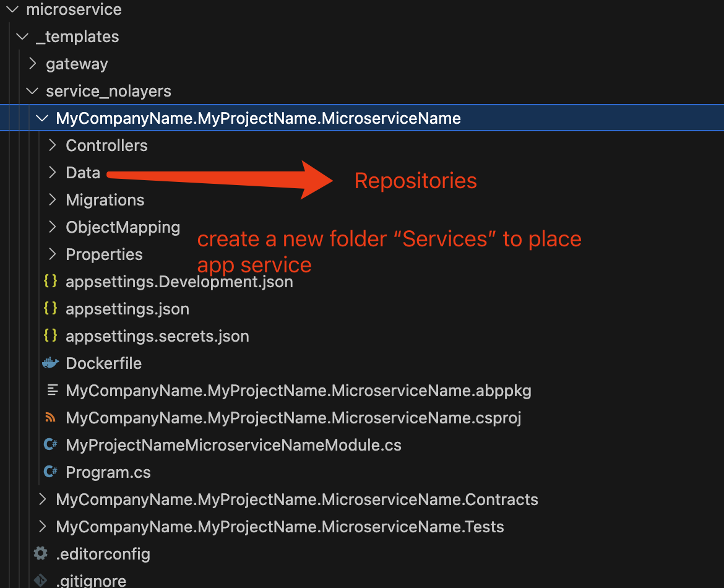Select the Migrations folder
724x588 pixels.
click(105, 200)
